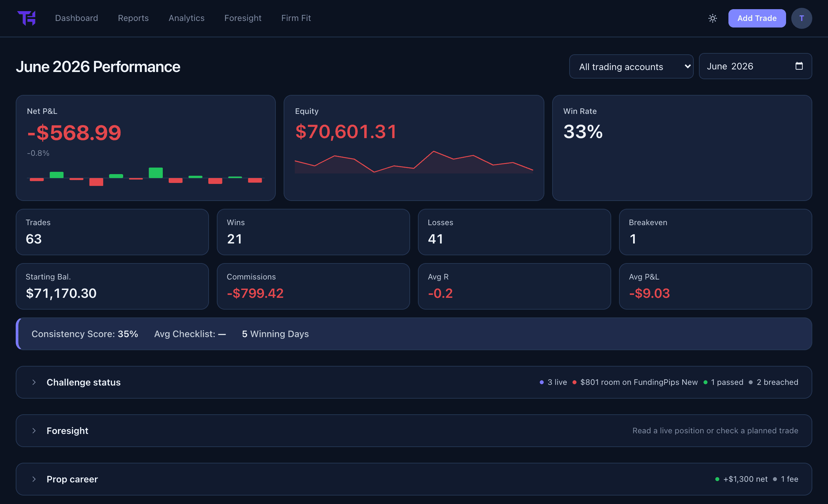Click the Avg Checklist label
This screenshot has height=504, width=828.
pos(190,334)
